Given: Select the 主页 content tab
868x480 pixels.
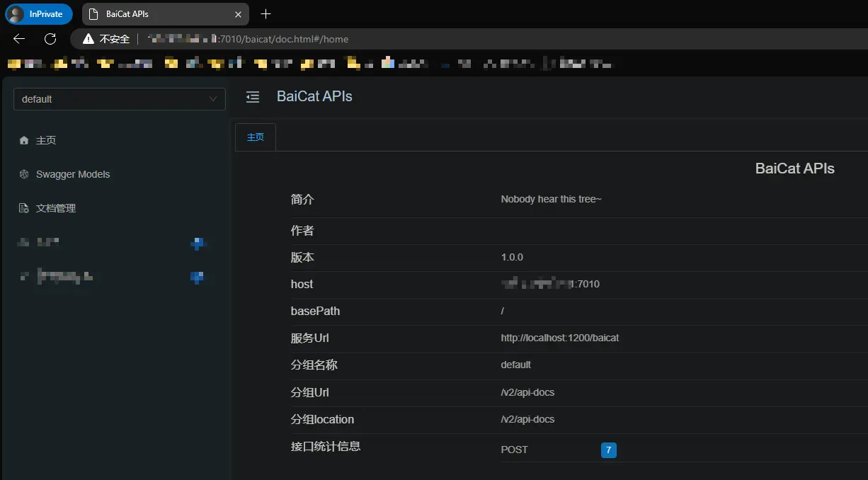Looking at the screenshot, I should click(255, 137).
